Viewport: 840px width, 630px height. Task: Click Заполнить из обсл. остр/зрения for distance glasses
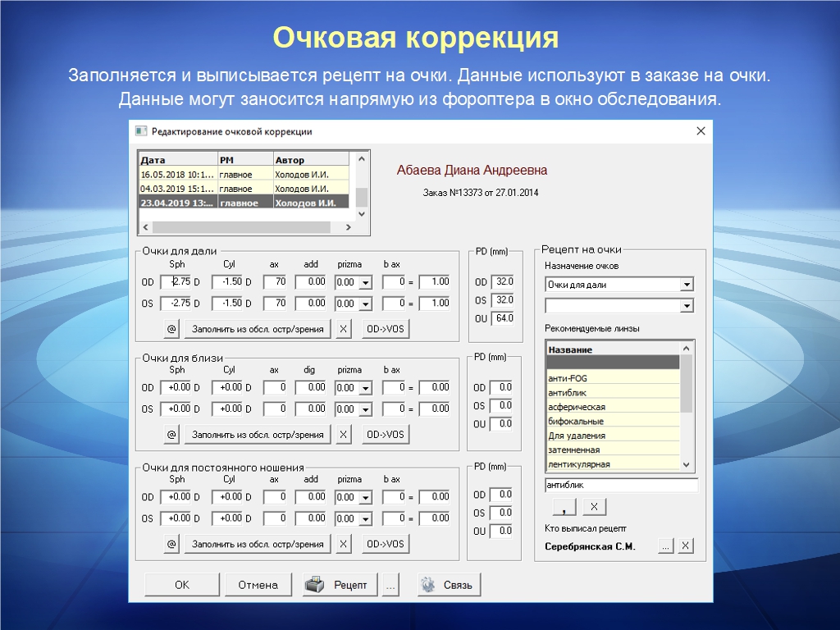(x=258, y=329)
